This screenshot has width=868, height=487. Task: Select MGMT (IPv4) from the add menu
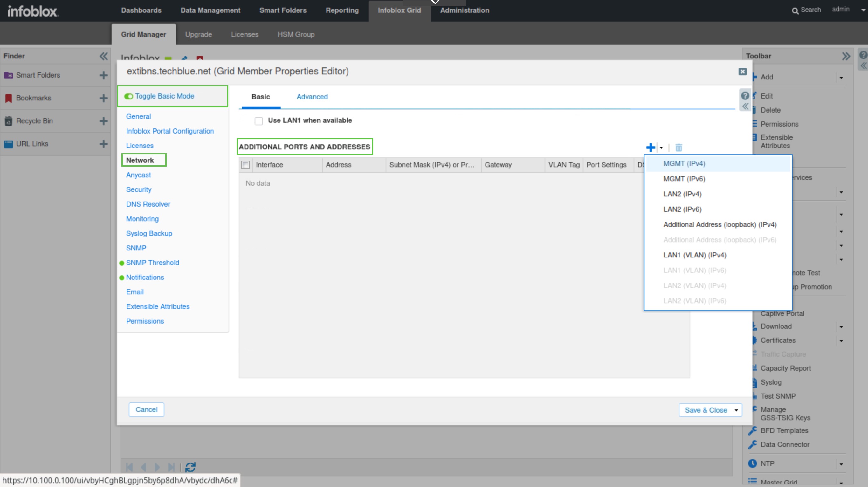pos(684,164)
